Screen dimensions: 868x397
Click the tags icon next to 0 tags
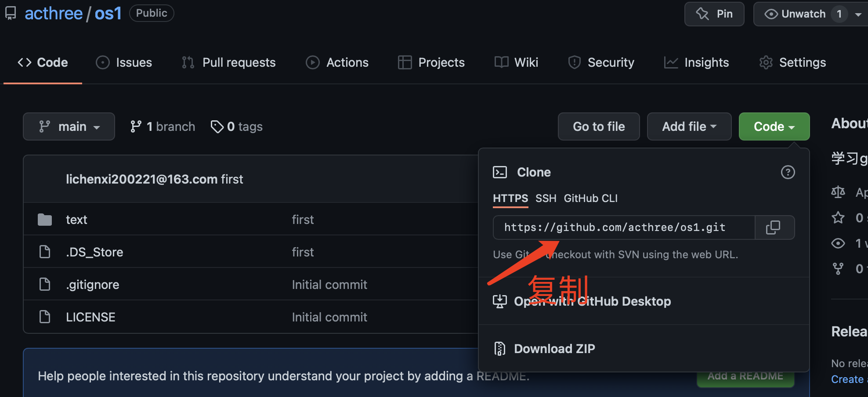[217, 127]
